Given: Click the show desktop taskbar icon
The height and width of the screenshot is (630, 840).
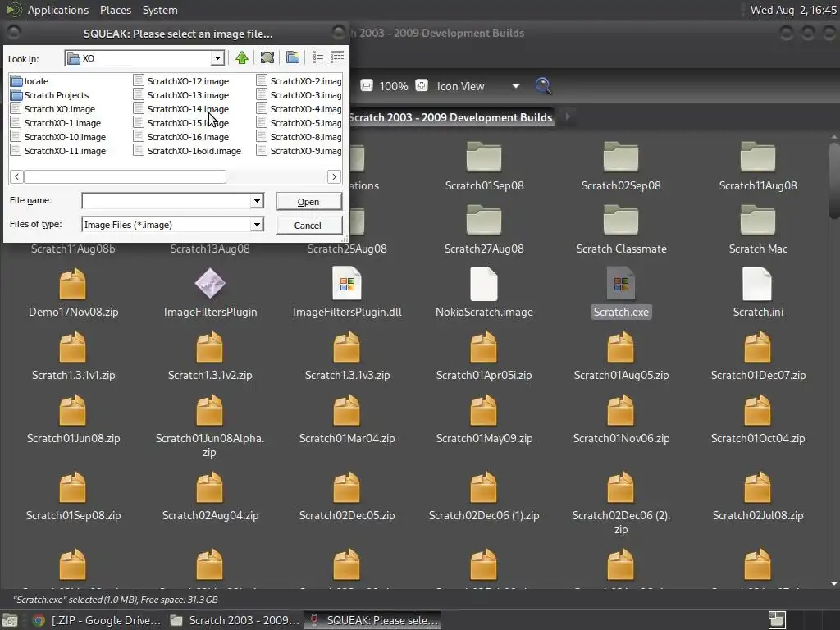Looking at the screenshot, I should tap(10, 620).
